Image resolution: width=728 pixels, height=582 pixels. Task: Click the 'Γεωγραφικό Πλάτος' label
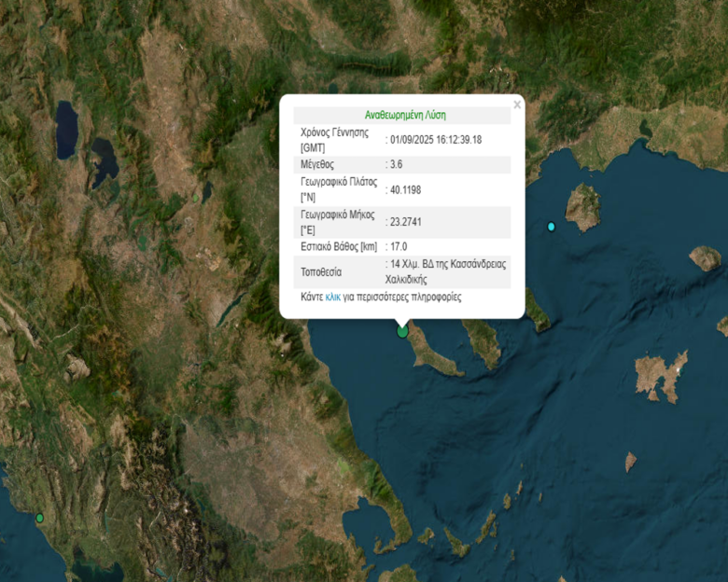click(x=339, y=182)
